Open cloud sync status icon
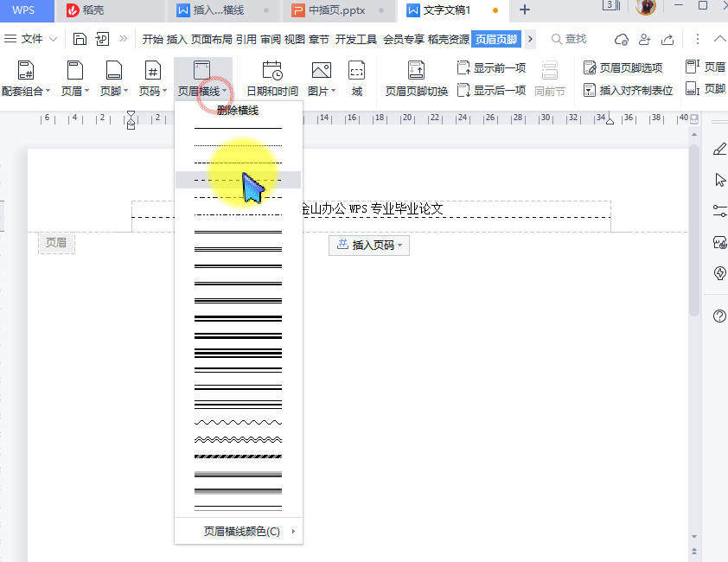728x562 pixels. pos(621,40)
